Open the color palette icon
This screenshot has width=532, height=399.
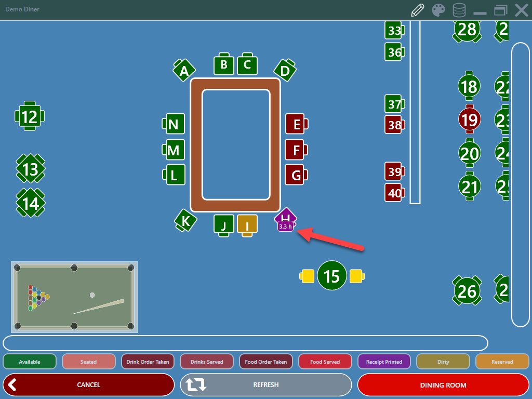click(x=439, y=10)
